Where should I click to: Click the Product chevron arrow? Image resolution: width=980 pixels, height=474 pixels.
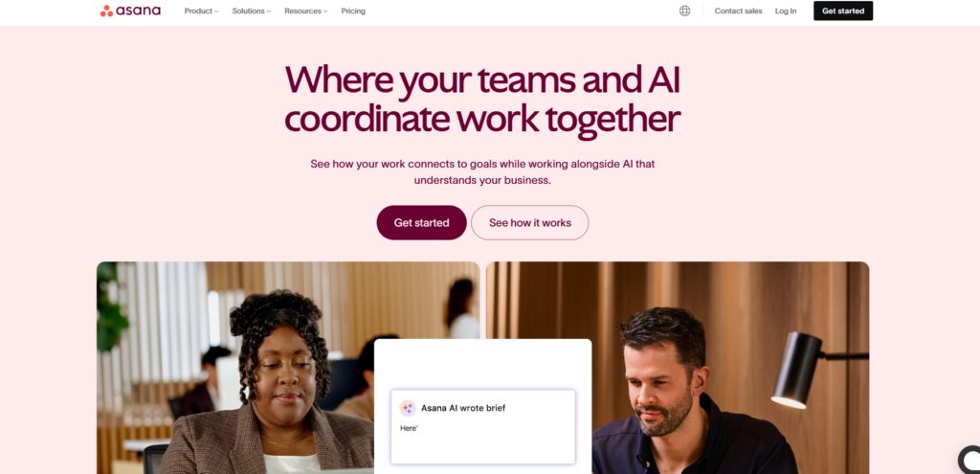pos(216,11)
